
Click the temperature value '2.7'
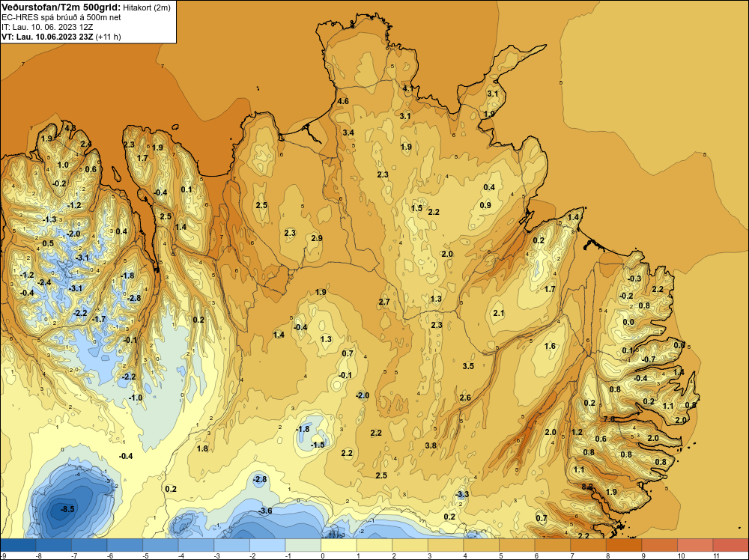(x=384, y=302)
